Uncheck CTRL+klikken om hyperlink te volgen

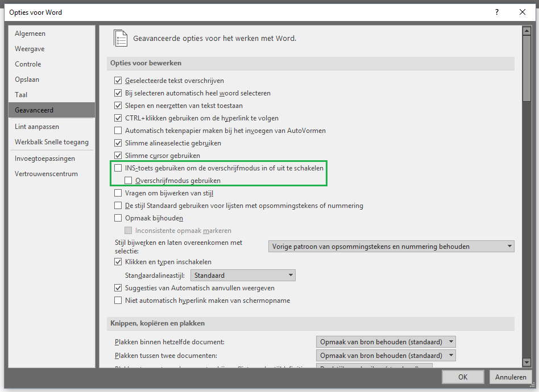118,118
